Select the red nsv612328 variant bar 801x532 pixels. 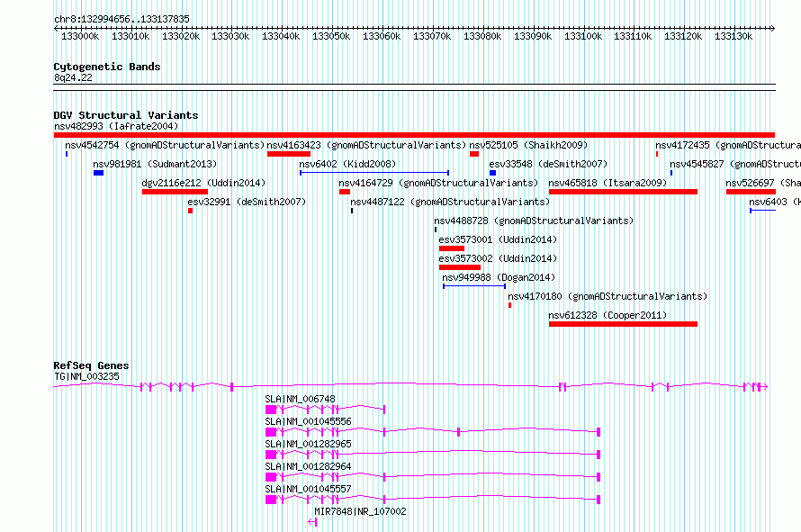point(623,324)
